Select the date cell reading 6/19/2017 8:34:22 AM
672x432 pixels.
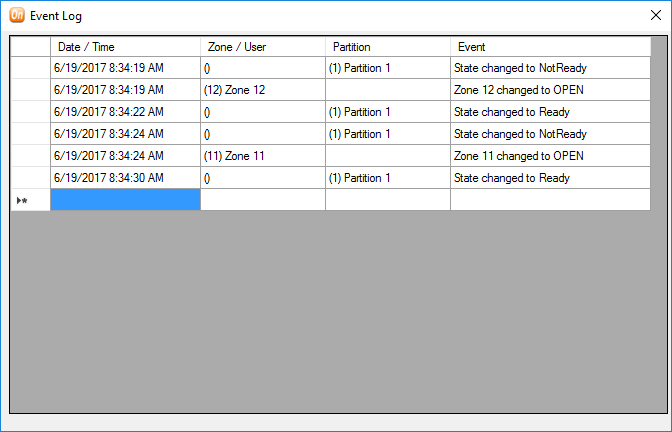tap(126, 112)
